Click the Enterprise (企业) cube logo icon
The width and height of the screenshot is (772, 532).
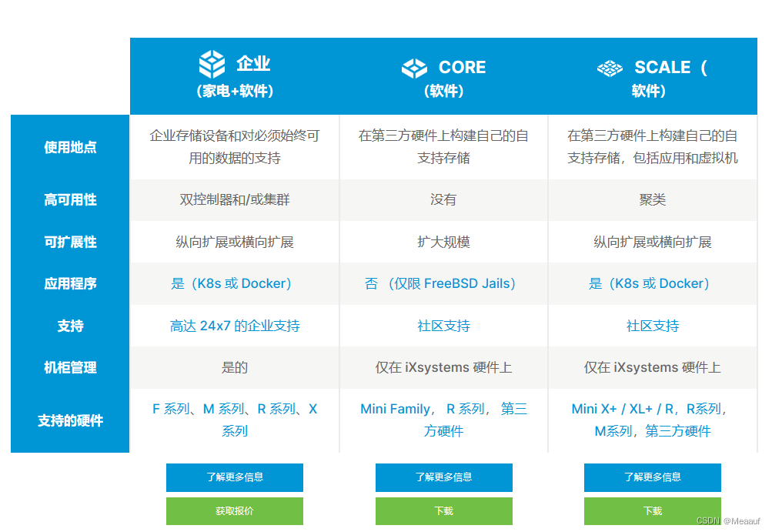click(x=212, y=64)
